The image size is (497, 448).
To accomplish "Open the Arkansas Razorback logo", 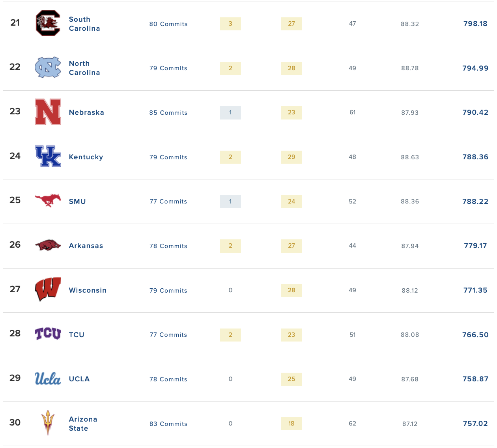I will (48, 245).
